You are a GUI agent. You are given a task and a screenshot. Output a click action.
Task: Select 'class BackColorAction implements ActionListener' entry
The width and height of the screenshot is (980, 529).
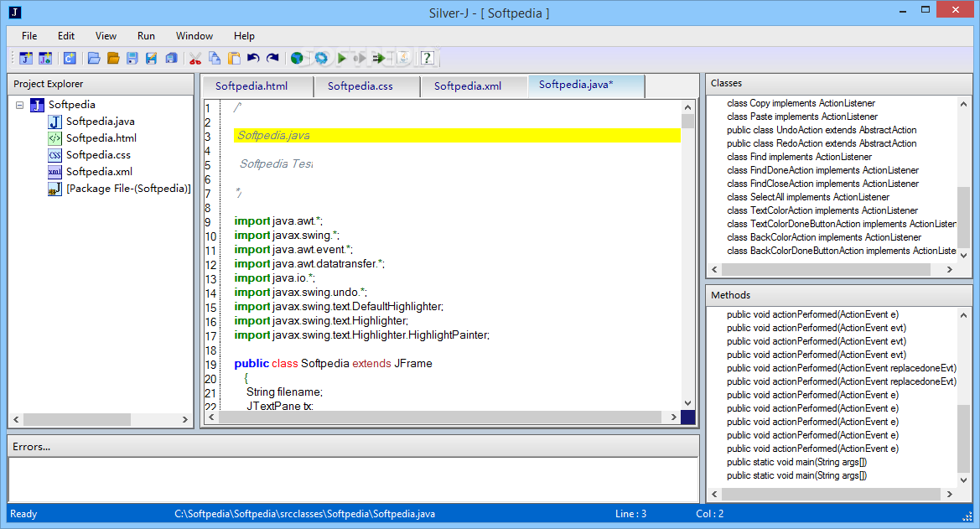(x=824, y=237)
